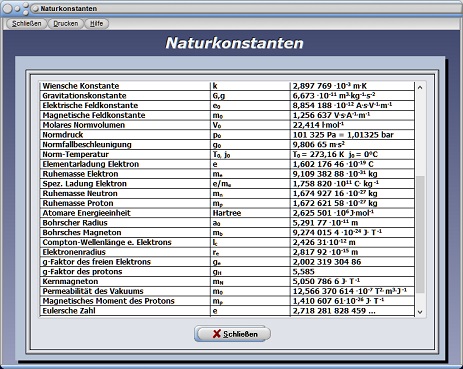
Task: Click Ruhemasse Elektron label
Action: pyautogui.click(x=80, y=174)
